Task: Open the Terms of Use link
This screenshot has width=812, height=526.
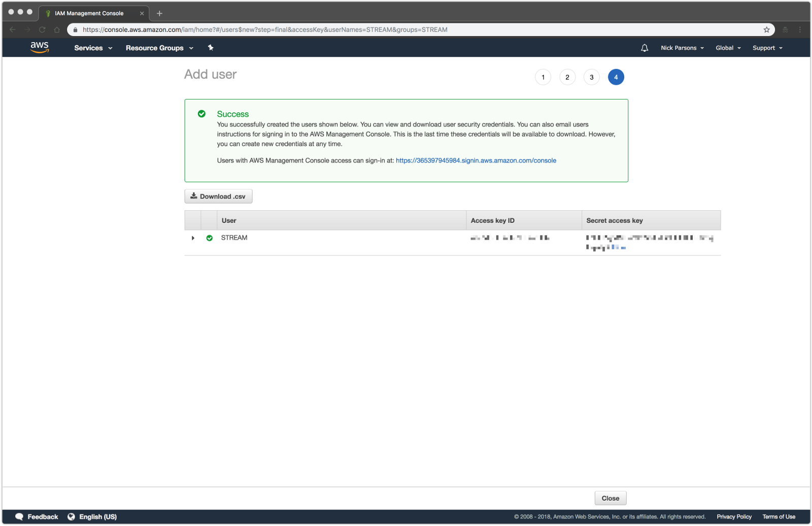Action: pyautogui.click(x=779, y=517)
